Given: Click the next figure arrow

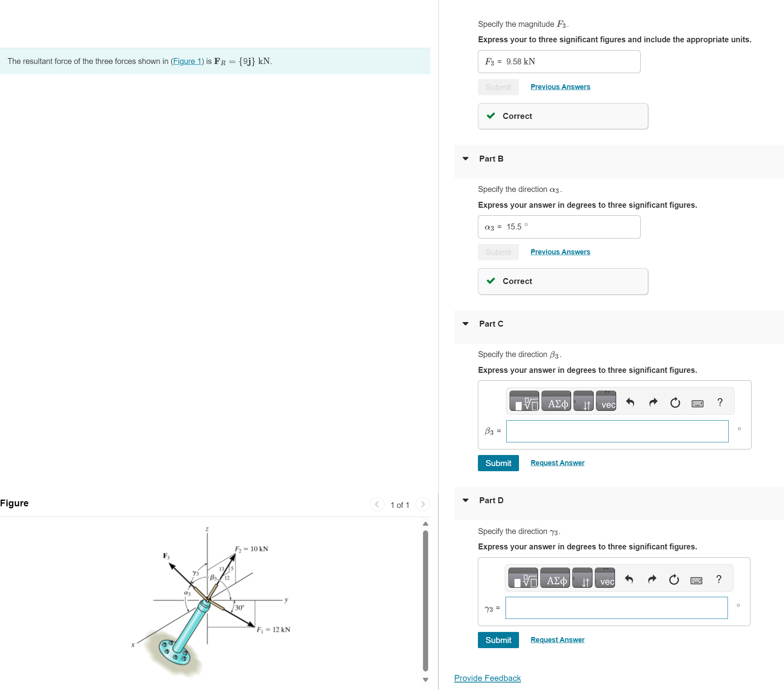Looking at the screenshot, I should (423, 504).
